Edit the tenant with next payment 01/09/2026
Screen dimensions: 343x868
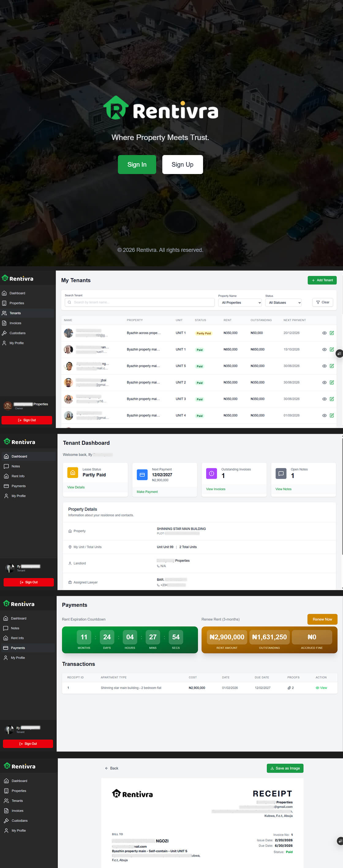(x=332, y=415)
